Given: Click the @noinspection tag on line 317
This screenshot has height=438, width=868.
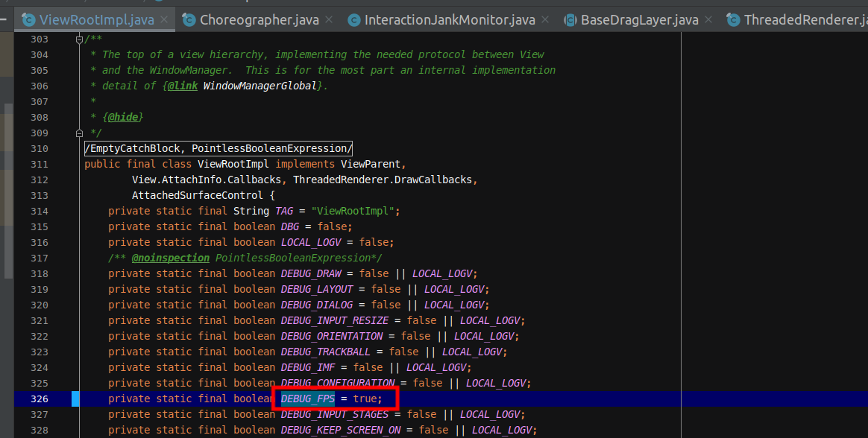Looking at the screenshot, I should pos(171,258).
